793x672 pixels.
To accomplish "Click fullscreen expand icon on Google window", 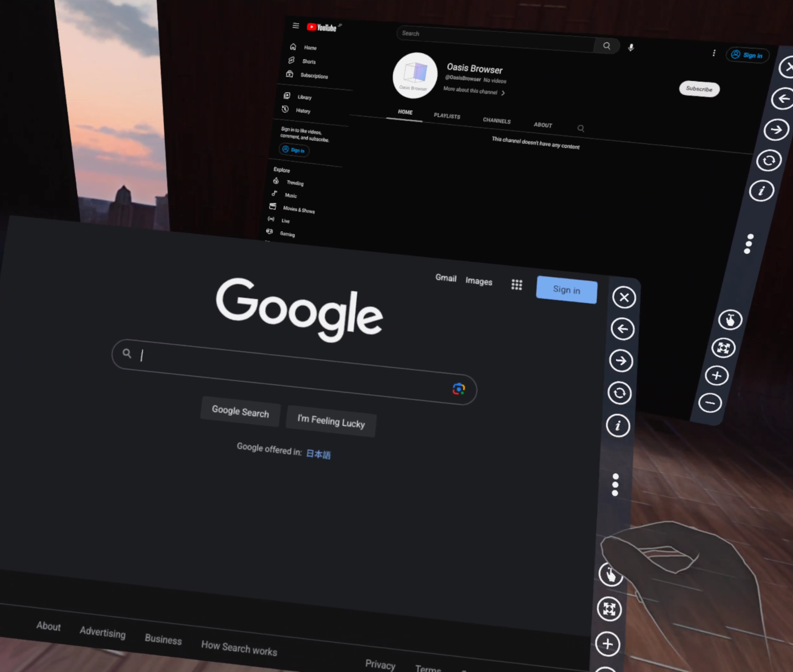I will point(609,609).
